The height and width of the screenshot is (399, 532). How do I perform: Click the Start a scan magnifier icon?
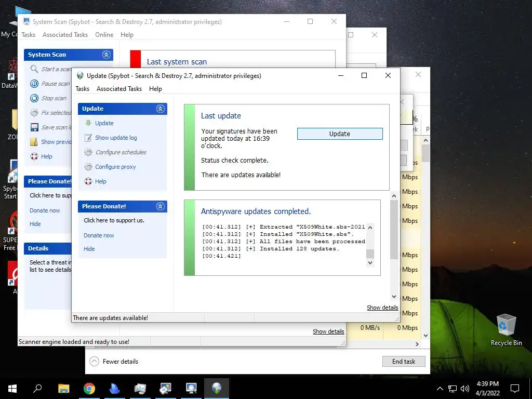[34, 69]
